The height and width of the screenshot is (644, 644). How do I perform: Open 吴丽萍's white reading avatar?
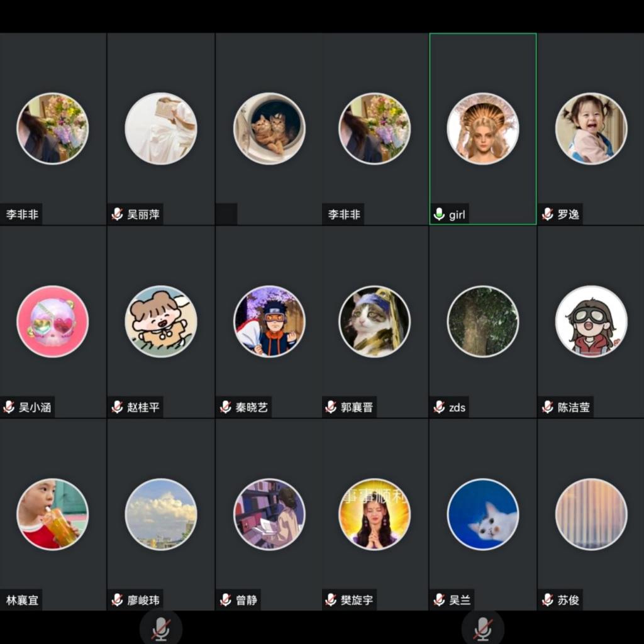click(160, 128)
